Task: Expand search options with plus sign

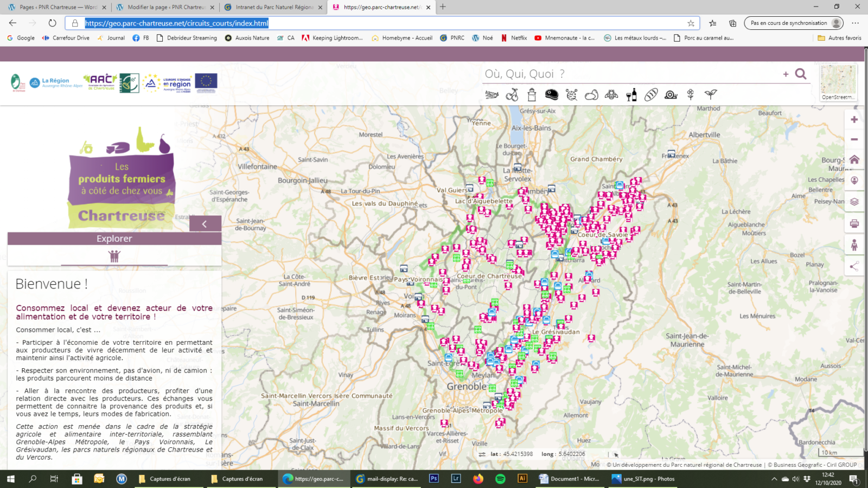Action: 786,74
